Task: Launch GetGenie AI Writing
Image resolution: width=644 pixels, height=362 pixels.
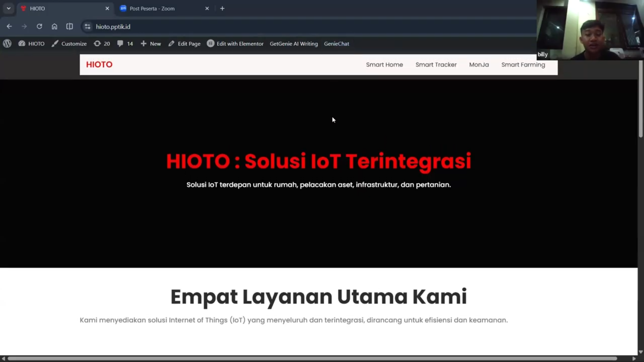Action: 293,44
